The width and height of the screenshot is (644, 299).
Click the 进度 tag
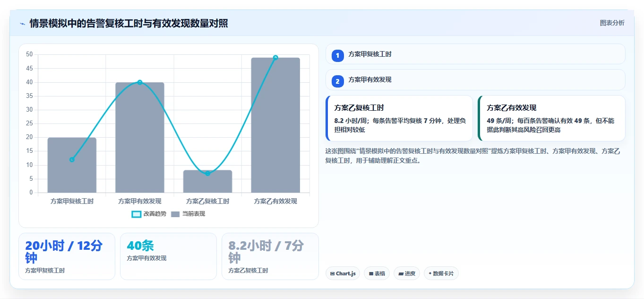(x=407, y=273)
